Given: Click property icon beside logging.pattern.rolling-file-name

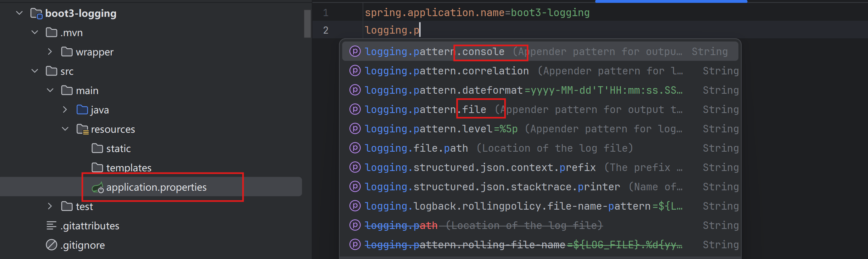Looking at the screenshot, I should tap(355, 245).
